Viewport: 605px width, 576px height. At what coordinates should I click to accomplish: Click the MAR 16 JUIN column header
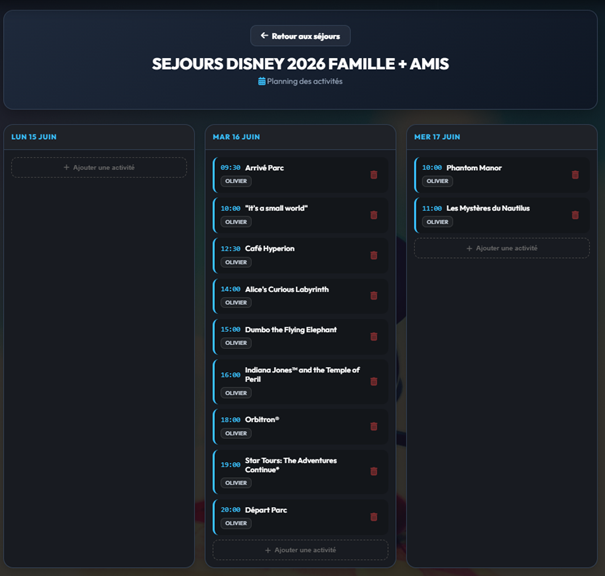tap(236, 136)
